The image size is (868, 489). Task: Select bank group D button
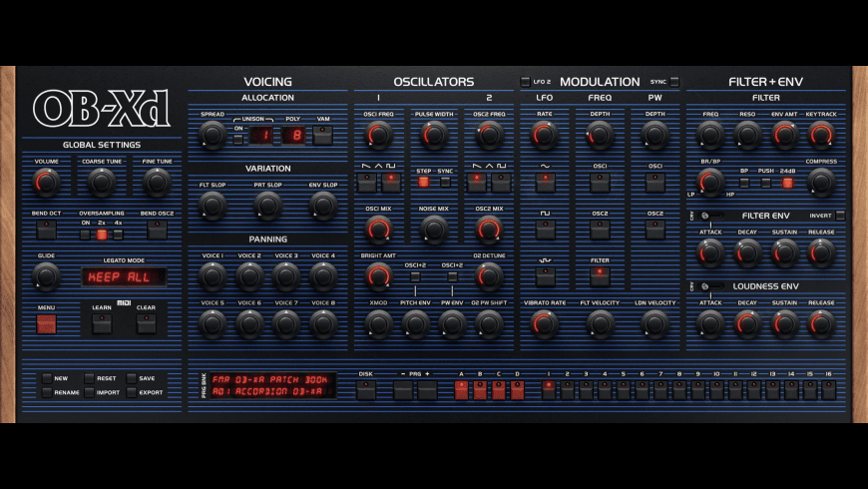tap(518, 390)
